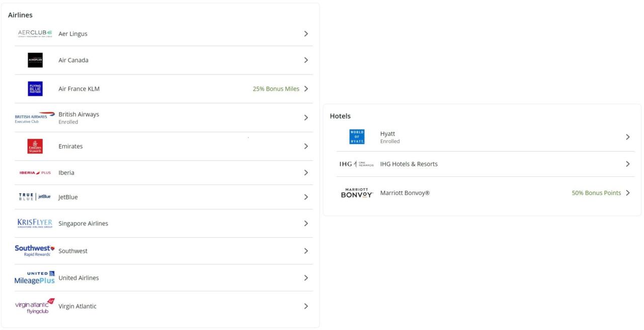Click the Aeroplan logo icon

tap(35, 60)
